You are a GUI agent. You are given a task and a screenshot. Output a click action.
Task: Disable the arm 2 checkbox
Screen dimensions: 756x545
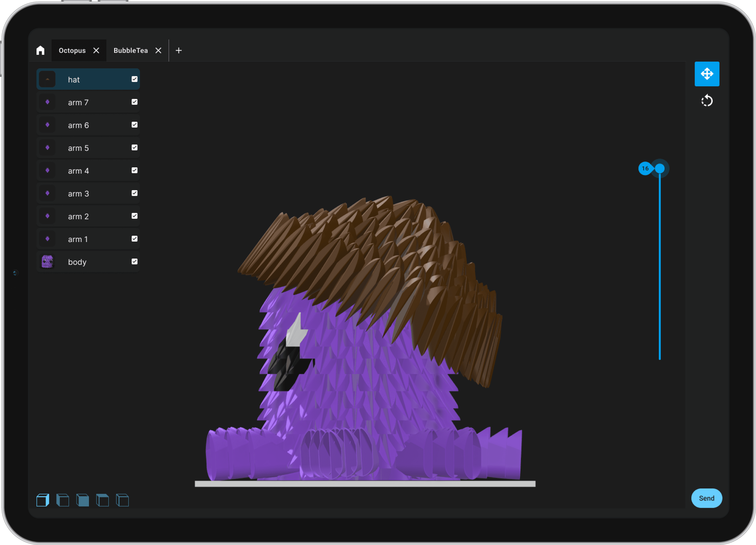(134, 216)
